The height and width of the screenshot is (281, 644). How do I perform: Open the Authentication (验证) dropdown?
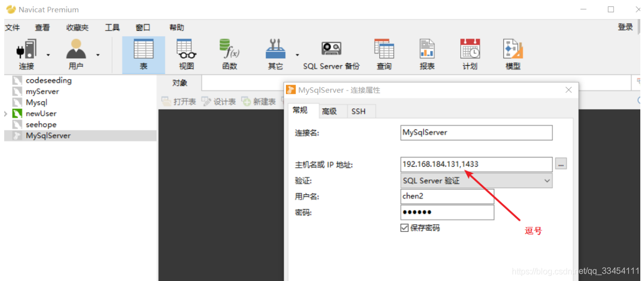coord(477,180)
